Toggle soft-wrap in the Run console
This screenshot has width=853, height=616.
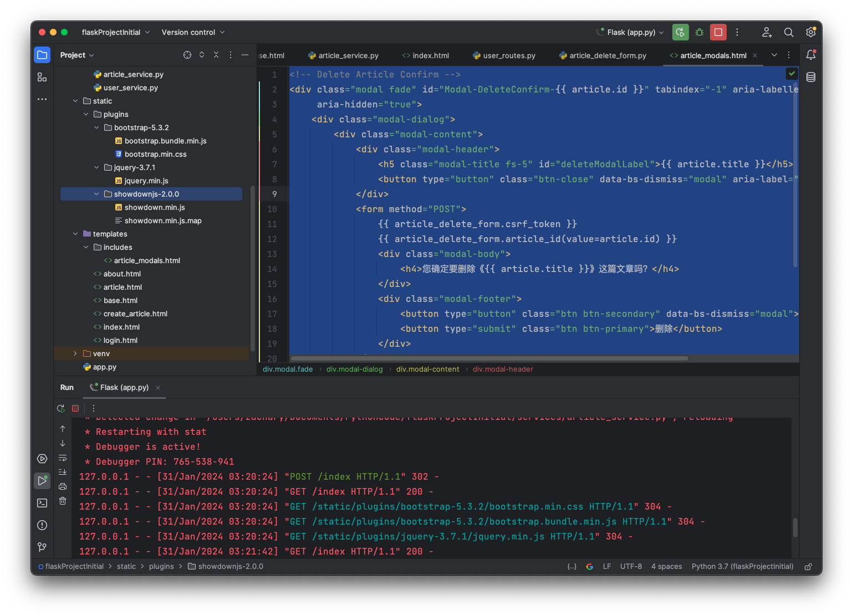tap(63, 458)
